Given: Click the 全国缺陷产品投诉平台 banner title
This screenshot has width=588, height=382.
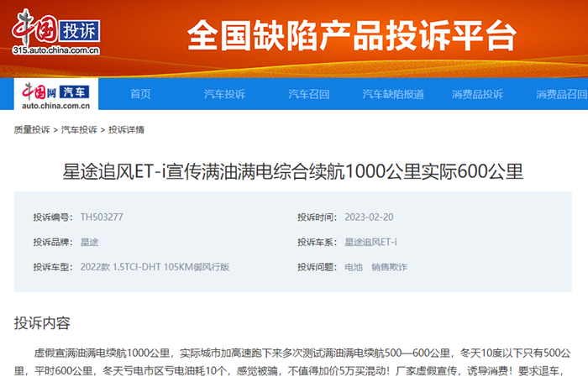Looking at the screenshot, I should coord(352,35).
